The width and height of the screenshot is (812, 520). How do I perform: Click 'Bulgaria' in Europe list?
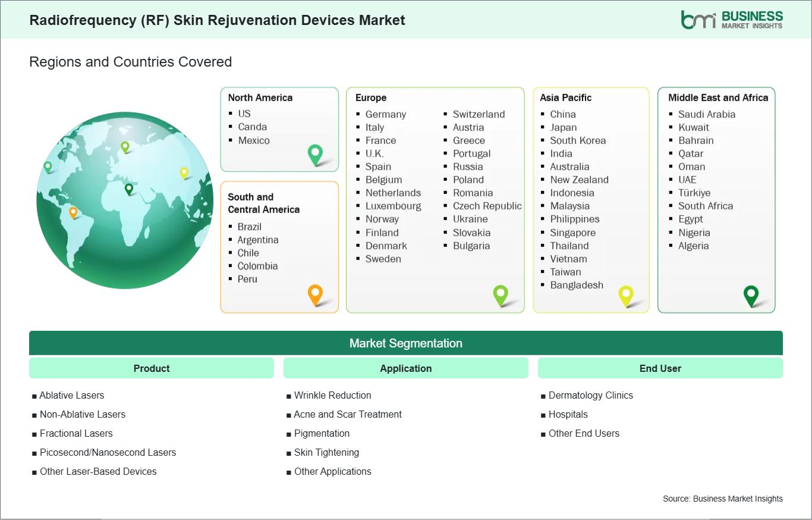[471, 246]
